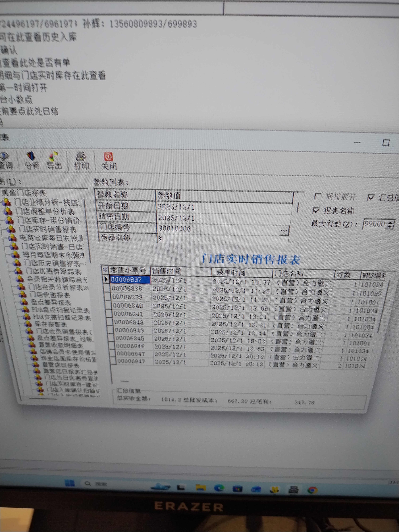The width and height of the screenshot is (399, 532).
Task: Click the Windows Start button
Action: coord(70,483)
